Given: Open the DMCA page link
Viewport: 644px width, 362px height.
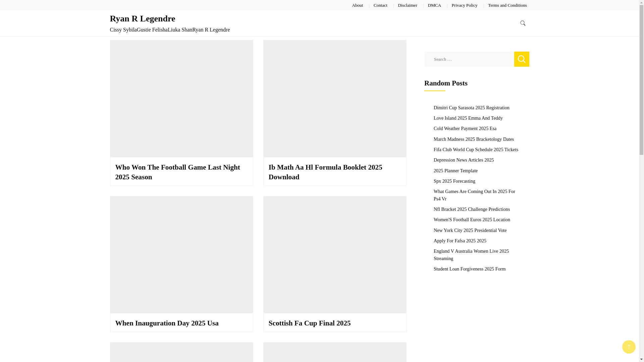Looking at the screenshot, I should click(x=434, y=5).
